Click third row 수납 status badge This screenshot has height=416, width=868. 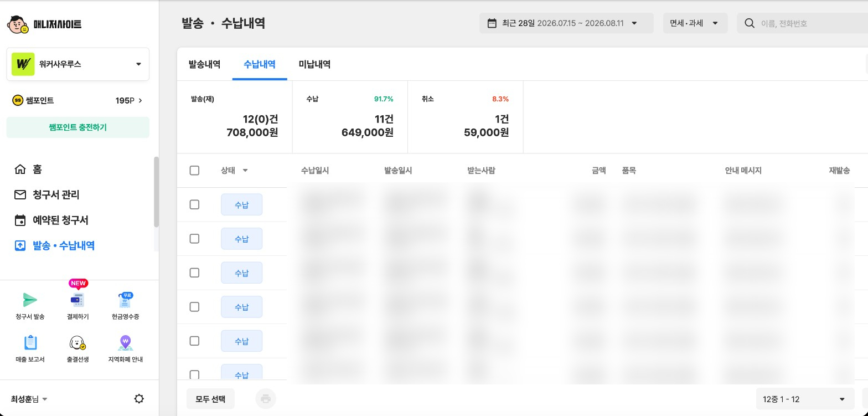click(241, 273)
